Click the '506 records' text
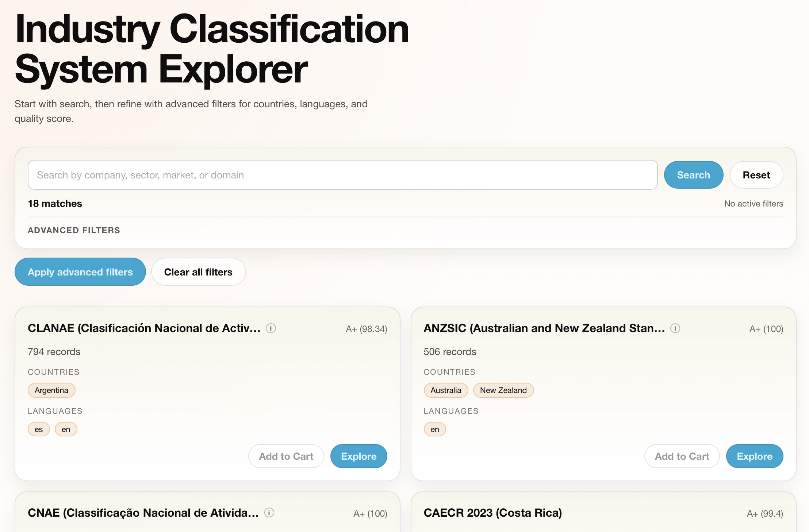Screen dimensions: 809x532 pyautogui.click(x=450, y=351)
